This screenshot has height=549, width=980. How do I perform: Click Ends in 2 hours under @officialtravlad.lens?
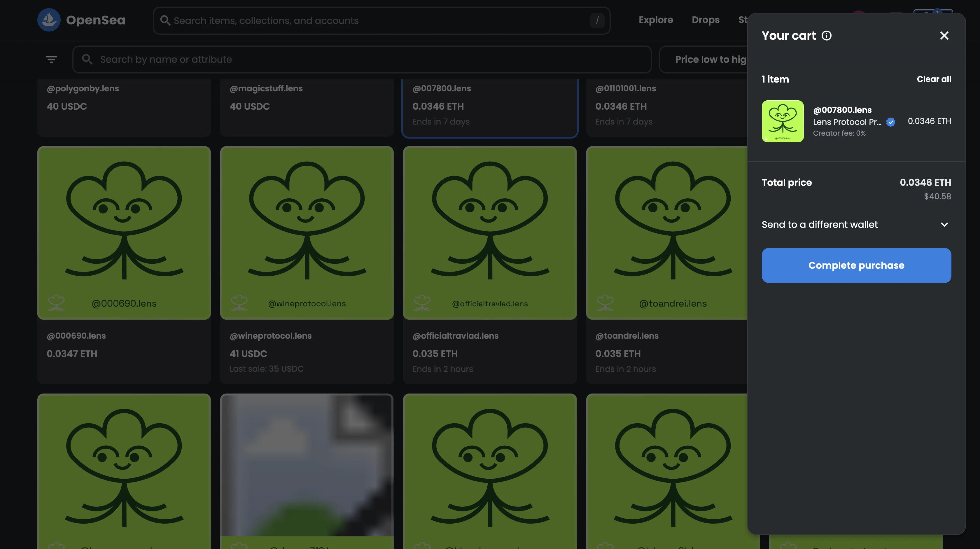(443, 369)
